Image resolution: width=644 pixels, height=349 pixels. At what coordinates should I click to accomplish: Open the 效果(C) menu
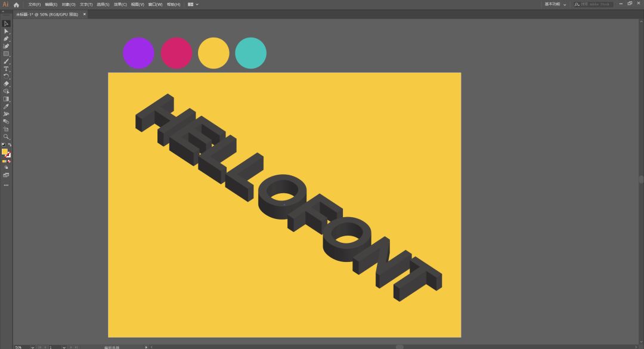click(x=120, y=4)
